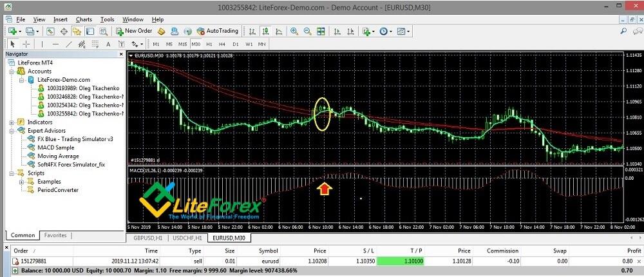
Task: Draw a Trendline tool
Action: (x=69, y=44)
